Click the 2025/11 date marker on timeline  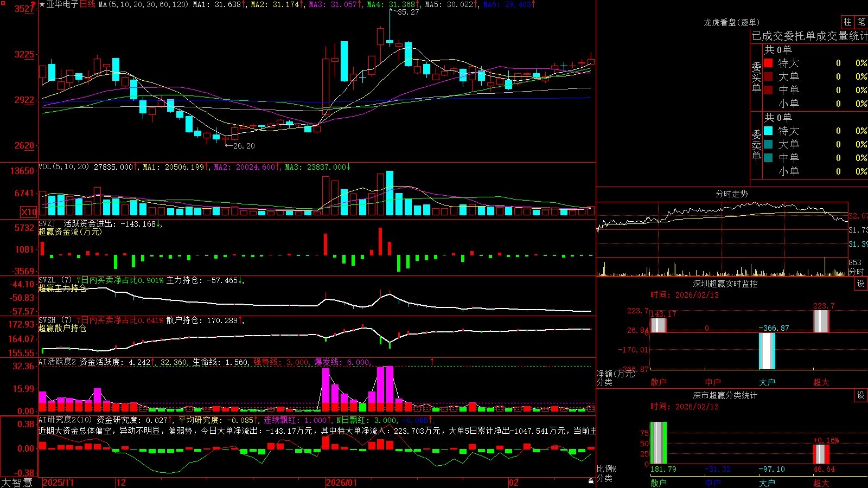(58, 483)
